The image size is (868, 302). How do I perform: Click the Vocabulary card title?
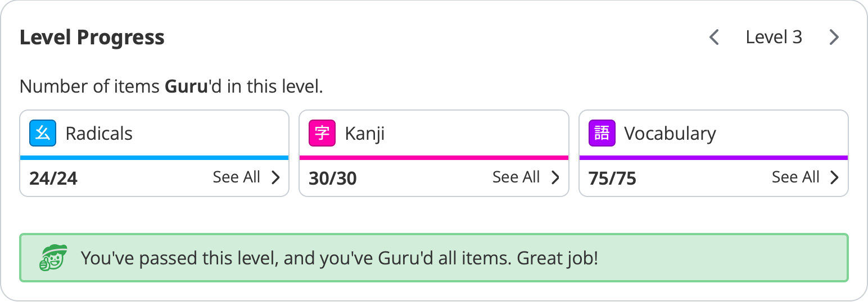(x=670, y=134)
